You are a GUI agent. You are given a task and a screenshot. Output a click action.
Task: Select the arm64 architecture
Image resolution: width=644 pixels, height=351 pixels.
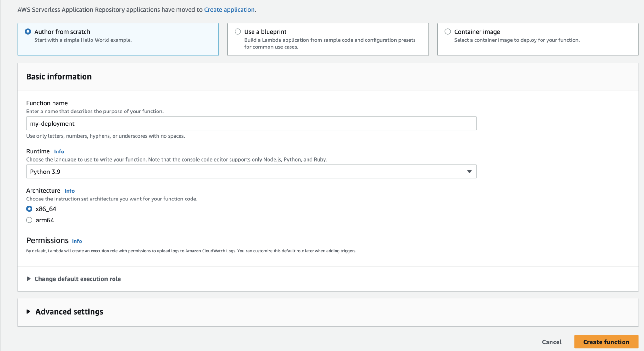click(29, 220)
